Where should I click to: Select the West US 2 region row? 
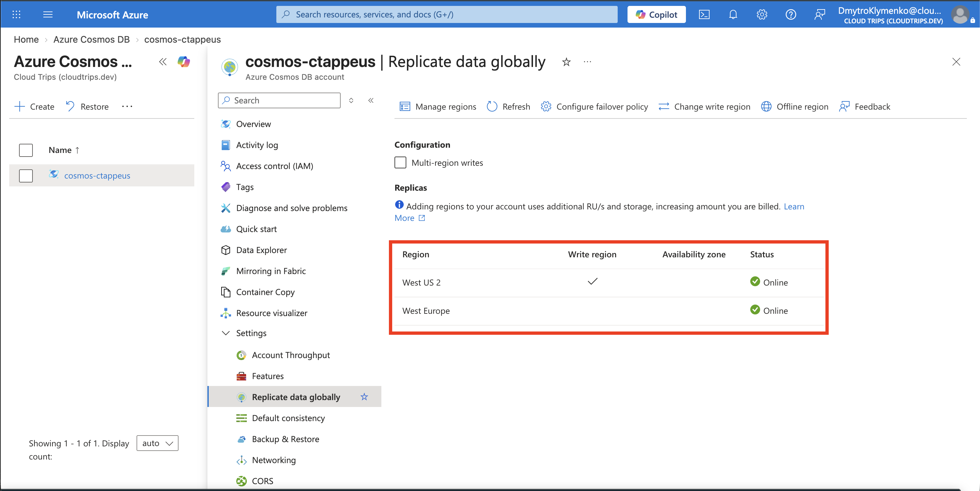[609, 283]
